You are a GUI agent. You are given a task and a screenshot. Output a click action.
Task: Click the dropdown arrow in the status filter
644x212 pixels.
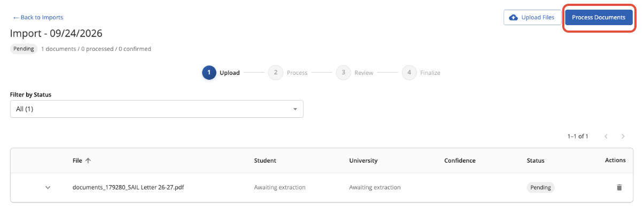pos(295,109)
